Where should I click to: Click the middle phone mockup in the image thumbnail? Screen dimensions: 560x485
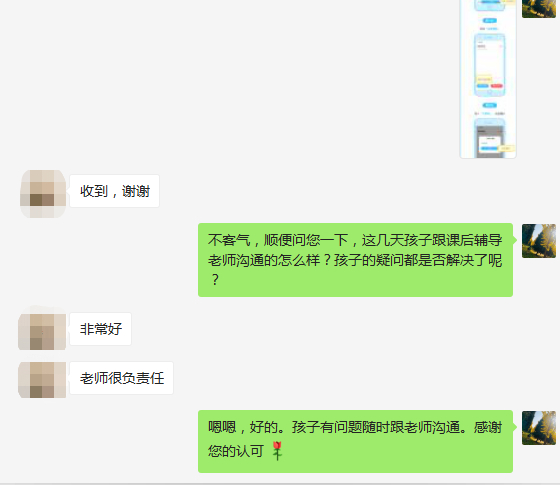489,65
